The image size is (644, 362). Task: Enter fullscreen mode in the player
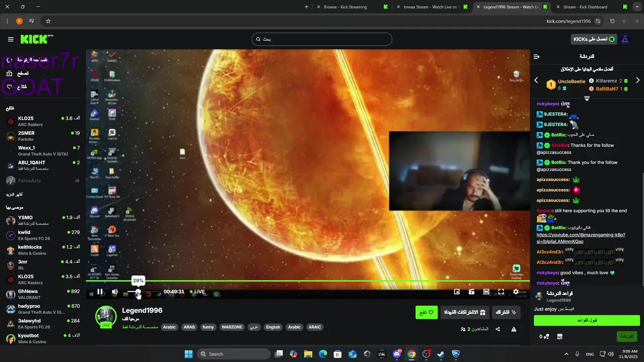[x=501, y=292]
